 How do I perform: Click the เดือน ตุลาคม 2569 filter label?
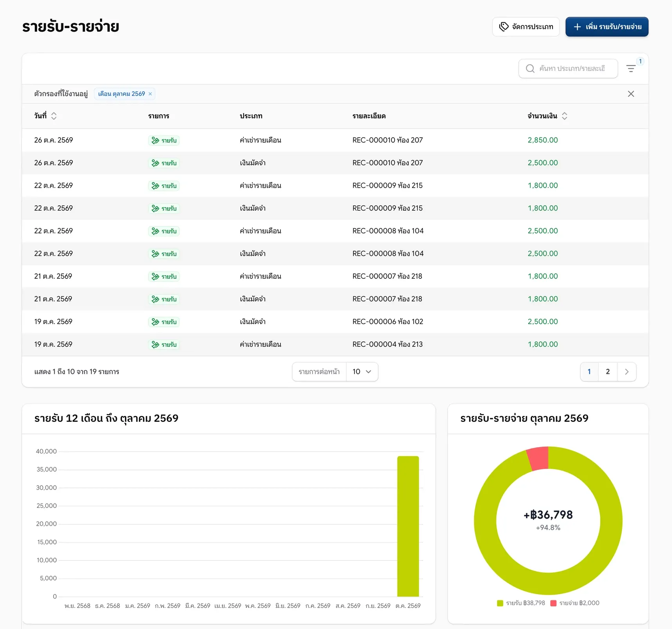[122, 94]
